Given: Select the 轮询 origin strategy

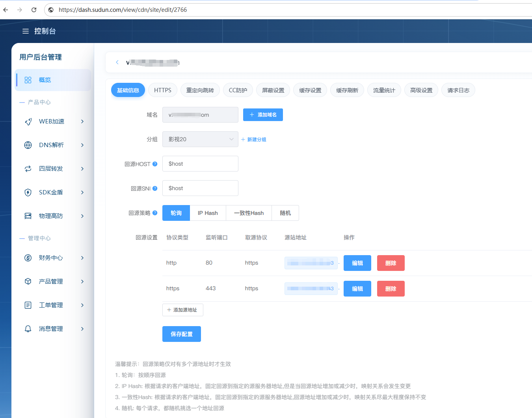Looking at the screenshot, I should point(176,213).
